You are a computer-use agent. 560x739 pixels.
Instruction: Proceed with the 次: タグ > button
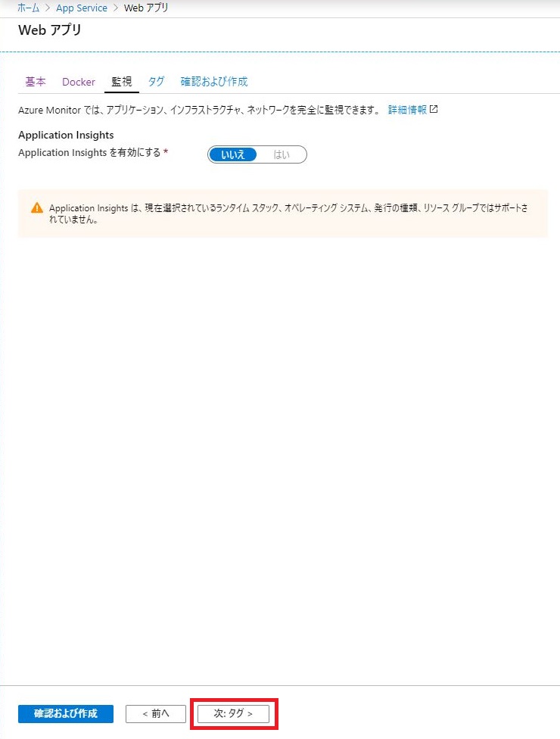point(233,713)
